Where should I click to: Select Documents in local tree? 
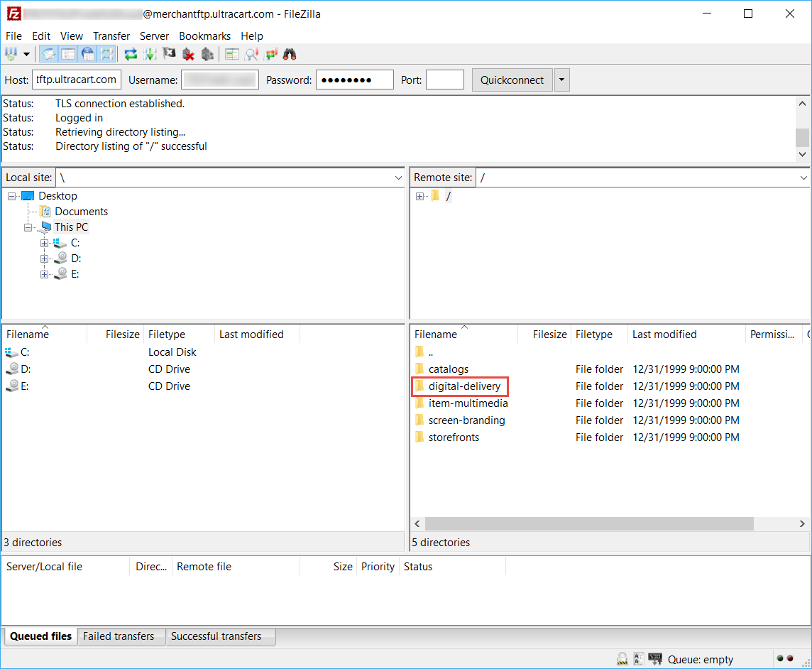82,212
